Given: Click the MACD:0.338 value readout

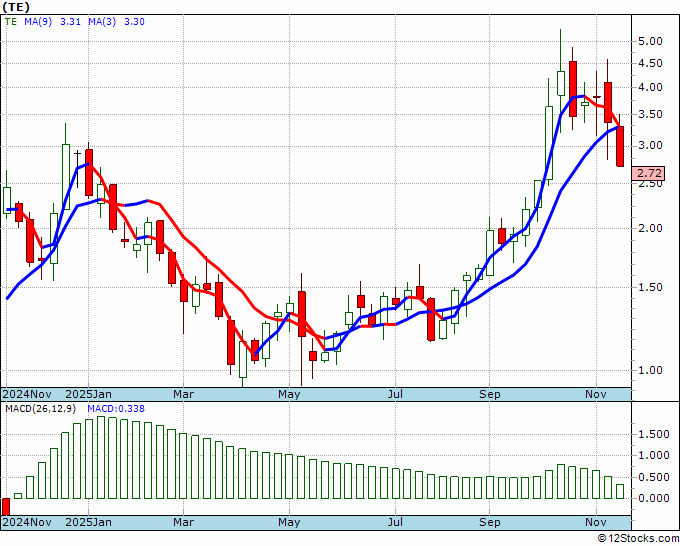Looking at the screenshot, I should (x=116, y=409).
